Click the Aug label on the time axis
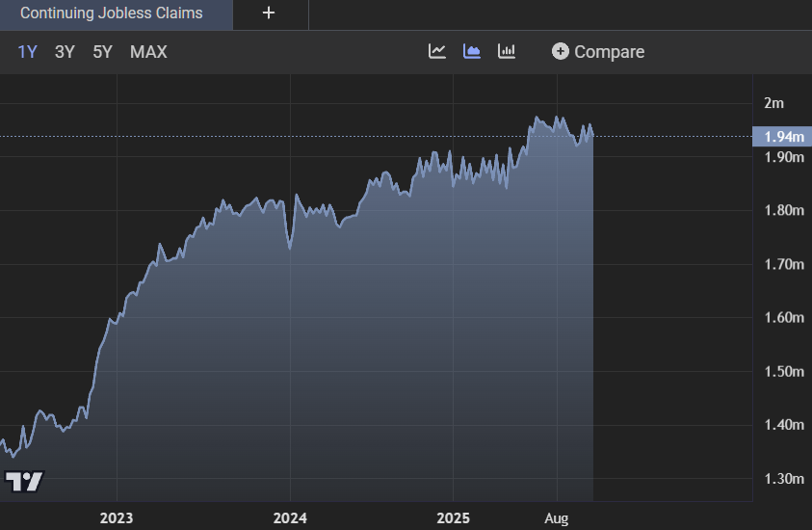 click(x=557, y=518)
